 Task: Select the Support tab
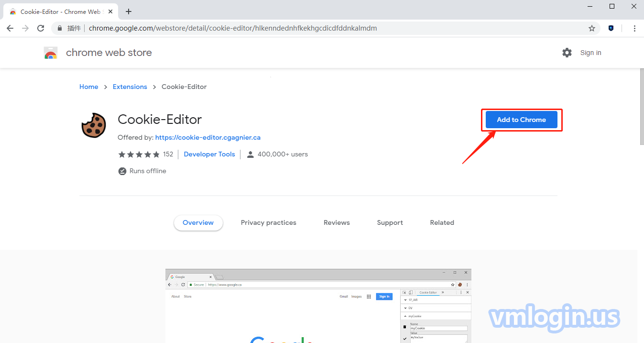[x=390, y=222]
